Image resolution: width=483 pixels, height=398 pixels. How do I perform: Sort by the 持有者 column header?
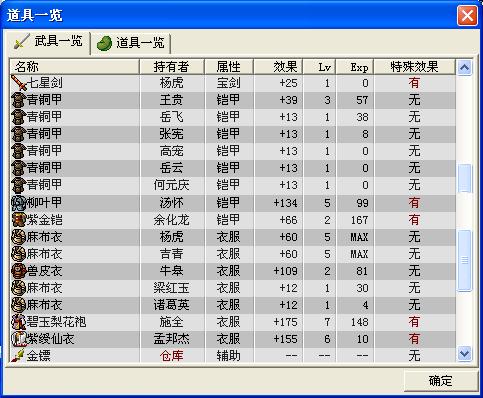click(x=172, y=67)
